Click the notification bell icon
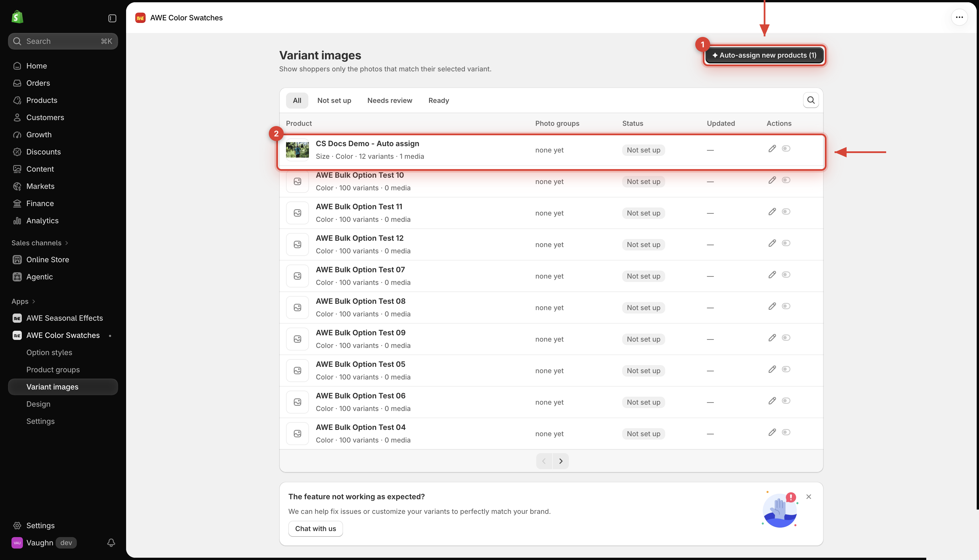 [111, 542]
